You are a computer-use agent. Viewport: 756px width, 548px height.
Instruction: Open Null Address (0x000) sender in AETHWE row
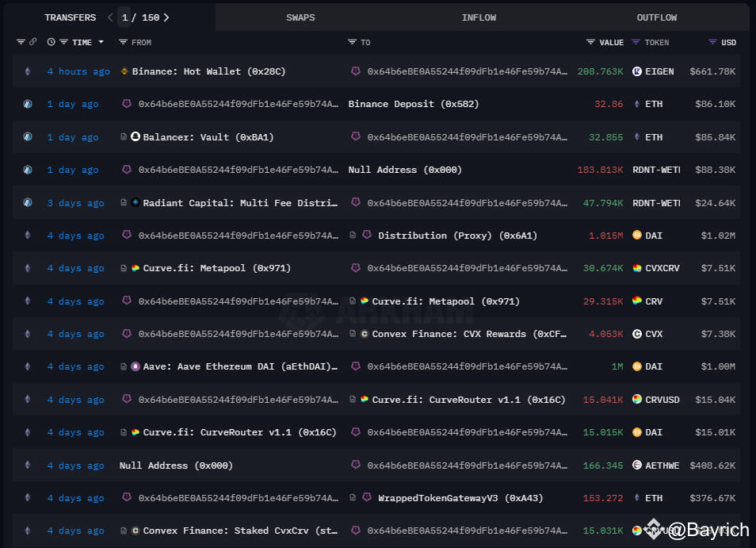176,466
